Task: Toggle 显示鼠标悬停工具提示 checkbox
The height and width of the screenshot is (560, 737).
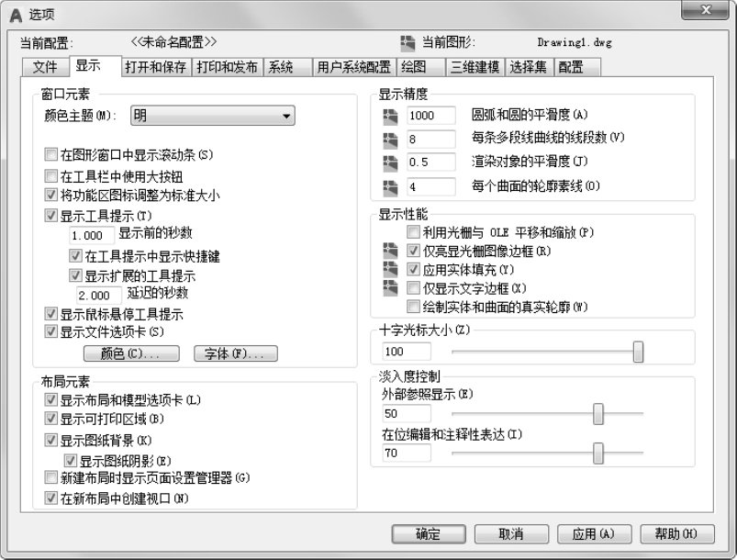Action: (x=50, y=314)
